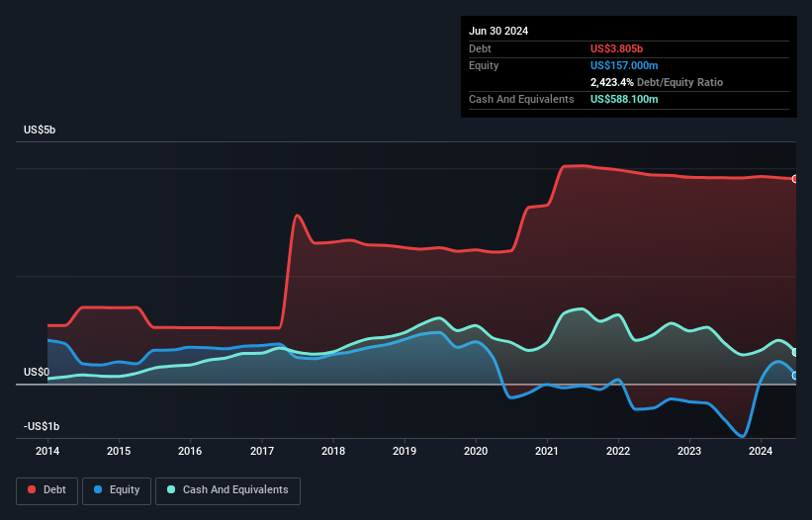Image resolution: width=812 pixels, height=520 pixels.
Task: Click the blue Equity legend dot
Action: pyautogui.click(x=98, y=489)
